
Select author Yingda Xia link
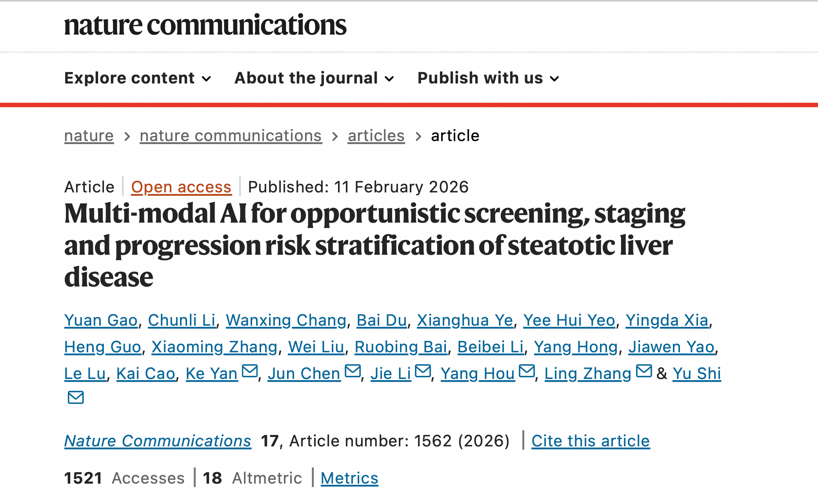coord(667,320)
